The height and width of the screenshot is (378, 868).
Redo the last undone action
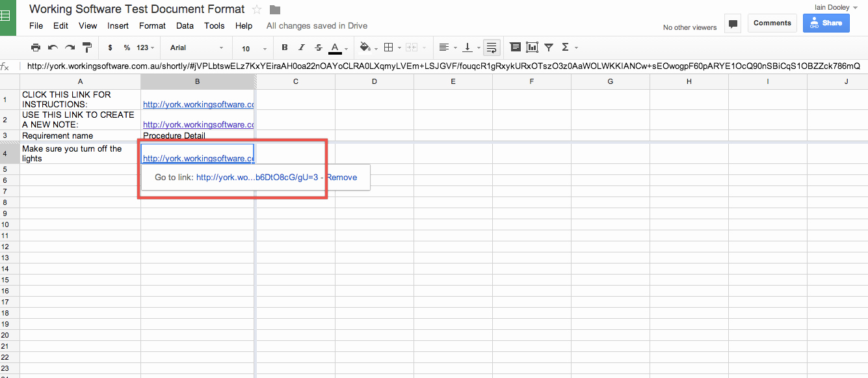coord(70,47)
